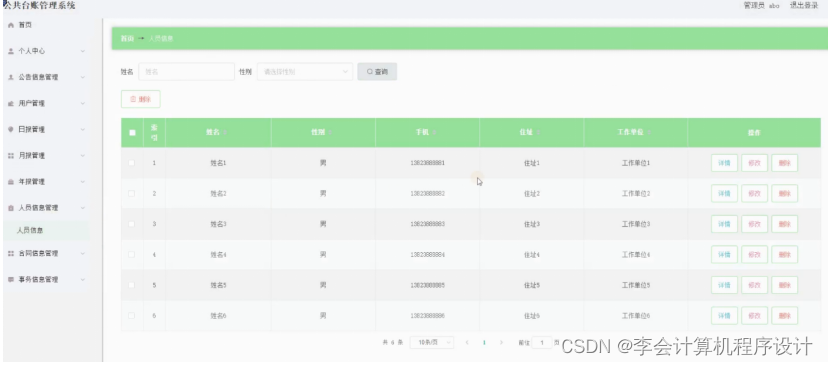This screenshot has width=828, height=365.
Task: Click the 管理员 abo user label
Action: point(761,5)
